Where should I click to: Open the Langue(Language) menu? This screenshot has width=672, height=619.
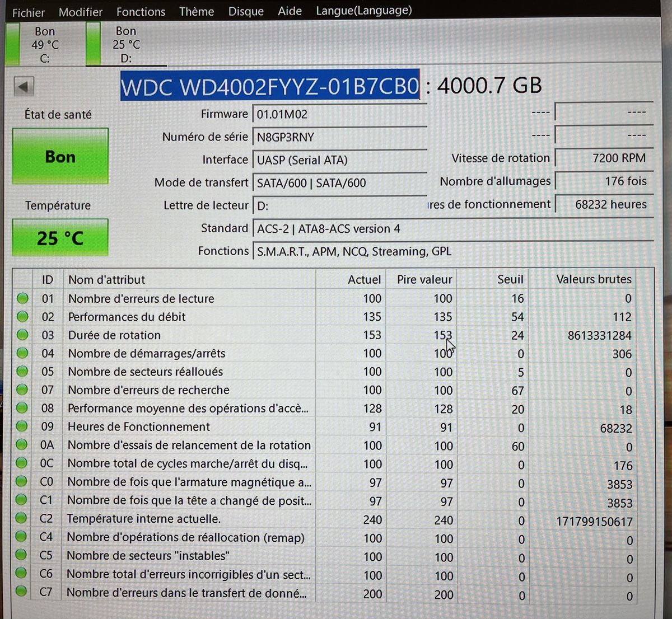coord(364,11)
